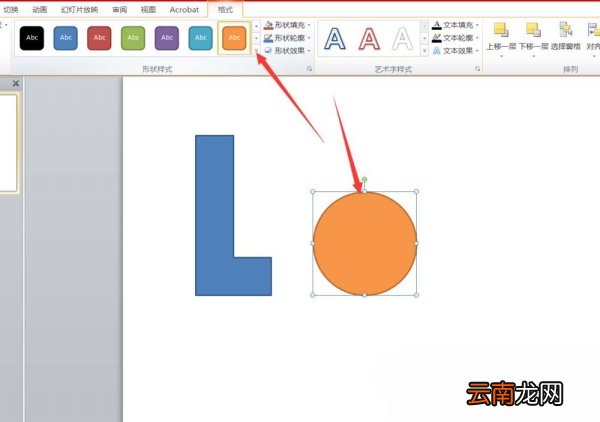
Task: Apply the white WordArt A style
Action: click(402, 39)
